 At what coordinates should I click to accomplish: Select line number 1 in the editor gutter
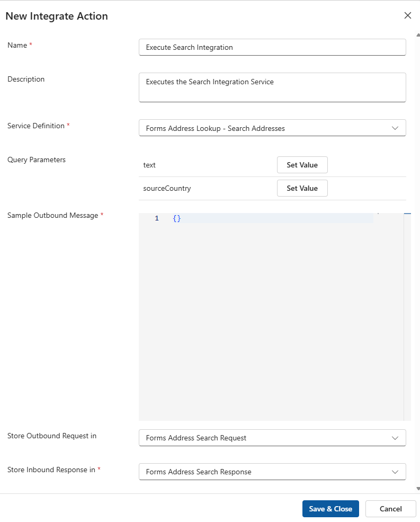click(x=157, y=218)
